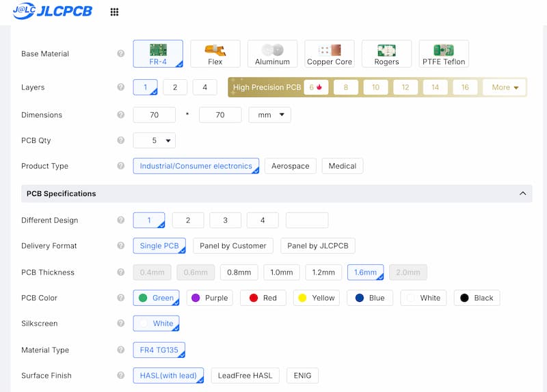Select Medical product type
Viewport: 547px width, 392px height.
click(343, 166)
